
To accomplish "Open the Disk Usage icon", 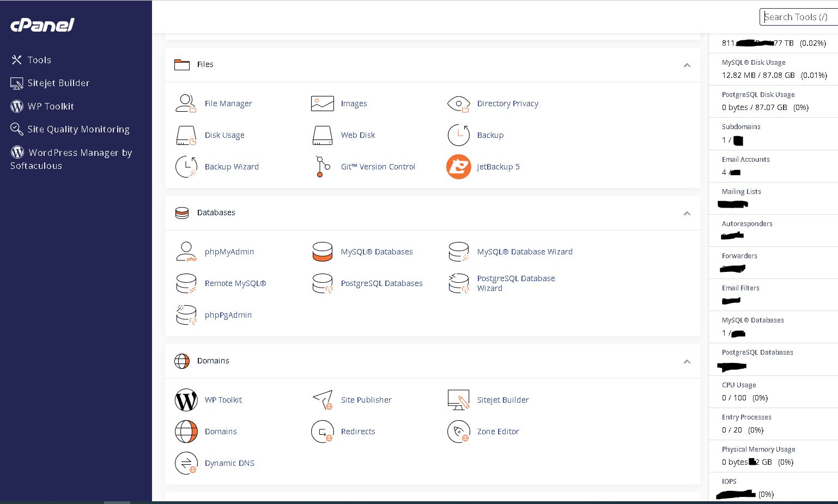I will click(186, 135).
